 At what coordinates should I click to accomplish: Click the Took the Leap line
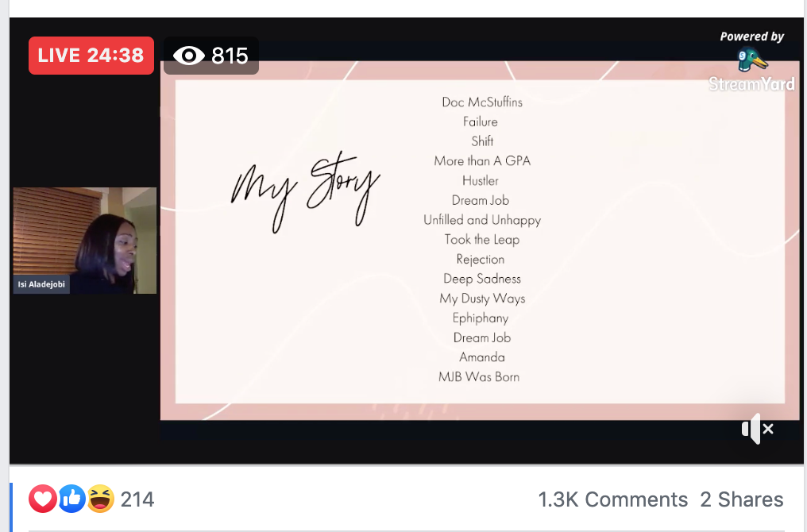point(482,240)
